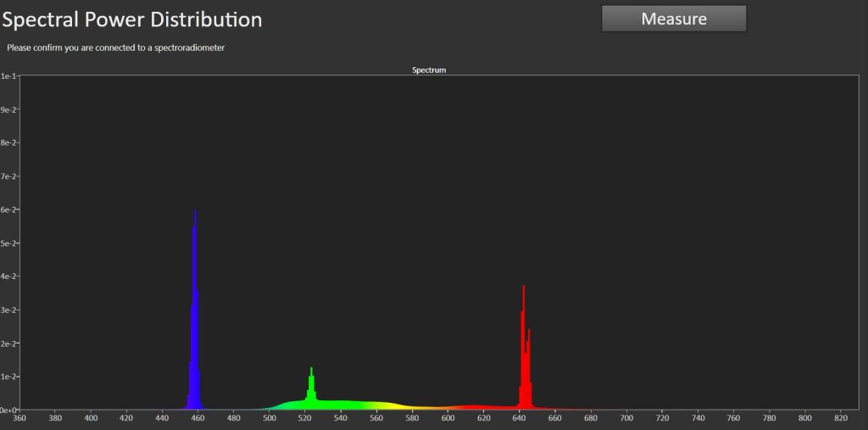Click the Measure button

click(x=674, y=19)
